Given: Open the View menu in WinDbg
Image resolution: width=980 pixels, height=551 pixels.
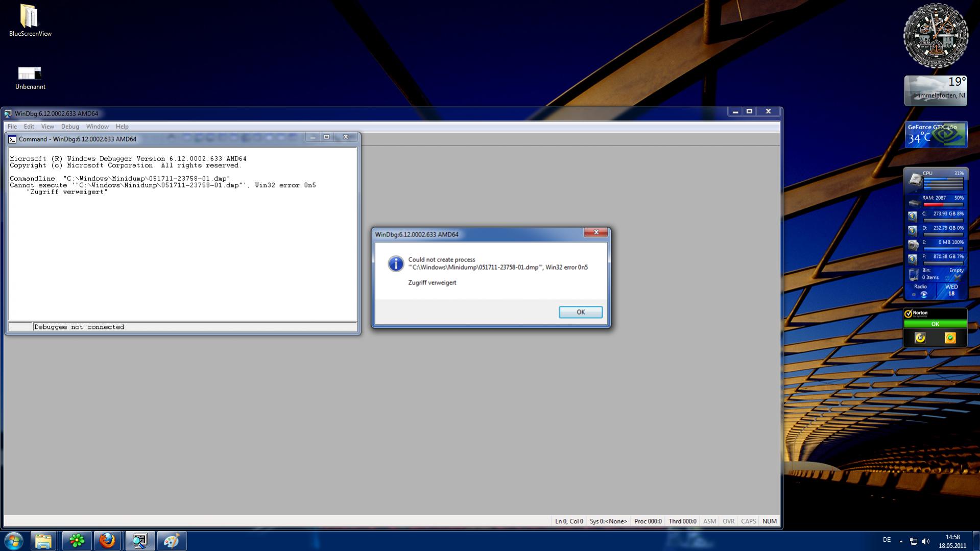Looking at the screenshot, I should tap(47, 127).
